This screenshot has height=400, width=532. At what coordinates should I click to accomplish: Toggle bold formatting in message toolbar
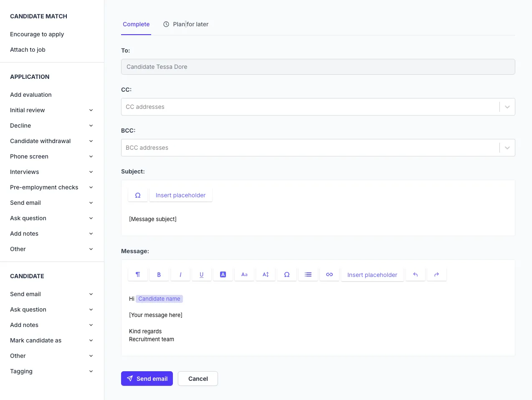pos(159,274)
